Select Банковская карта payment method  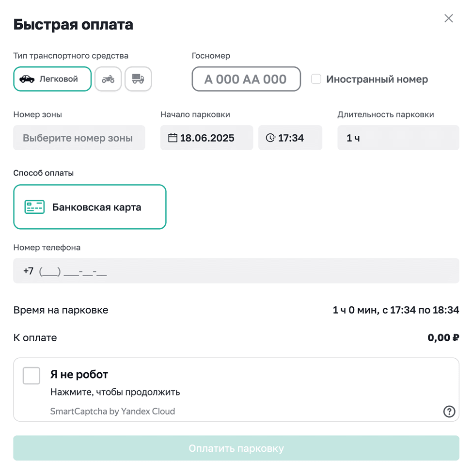(x=90, y=207)
